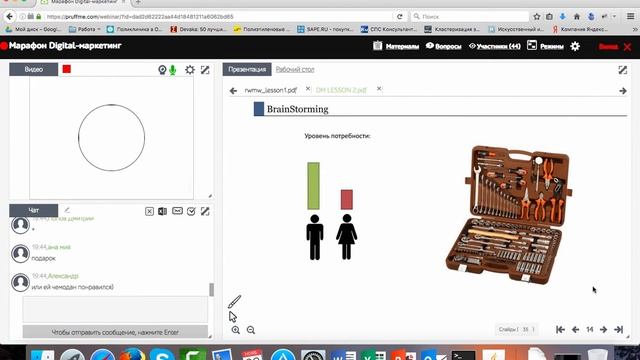Open Skype from the Dock
Image resolution: width=640 pixels, height=360 pixels.
point(162,354)
